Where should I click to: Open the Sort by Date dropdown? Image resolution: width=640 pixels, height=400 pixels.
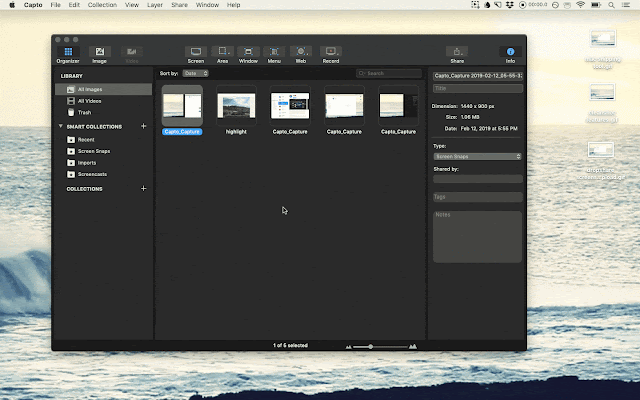(196, 73)
